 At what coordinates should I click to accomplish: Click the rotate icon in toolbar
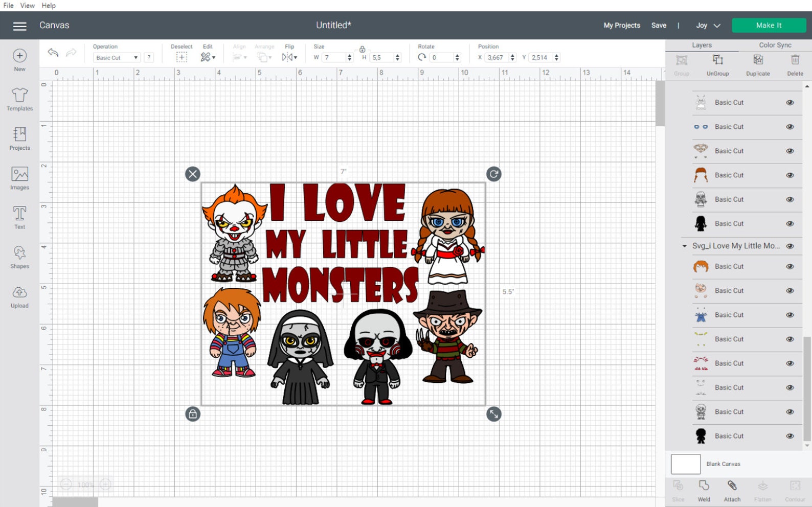pyautogui.click(x=422, y=57)
